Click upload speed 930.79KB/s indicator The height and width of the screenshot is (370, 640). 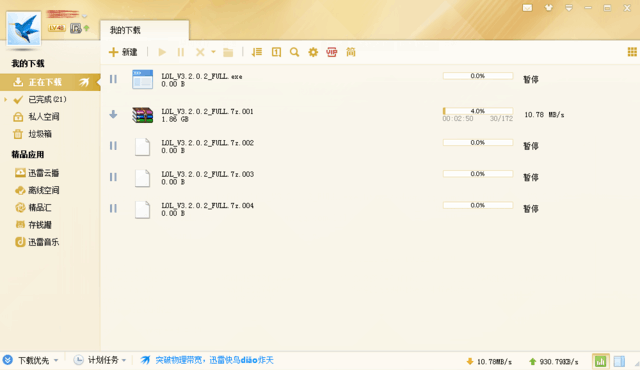pos(553,361)
